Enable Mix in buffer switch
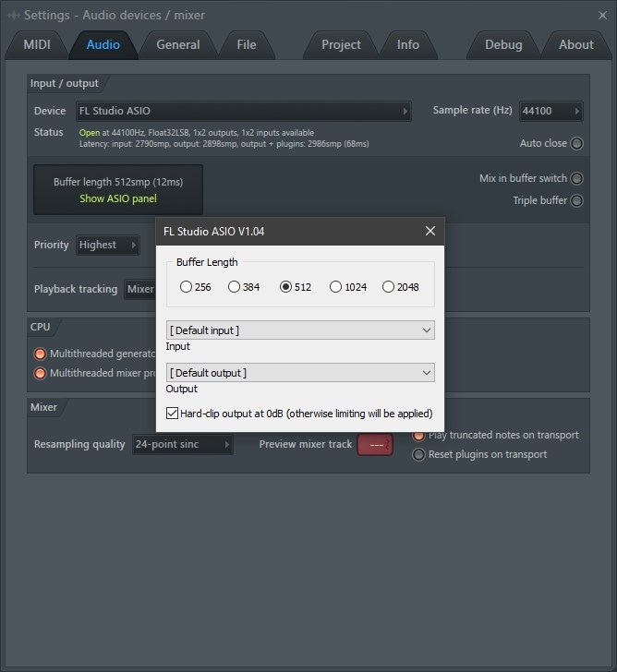The height and width of the screenshot is (672, 617). point(576,178)
